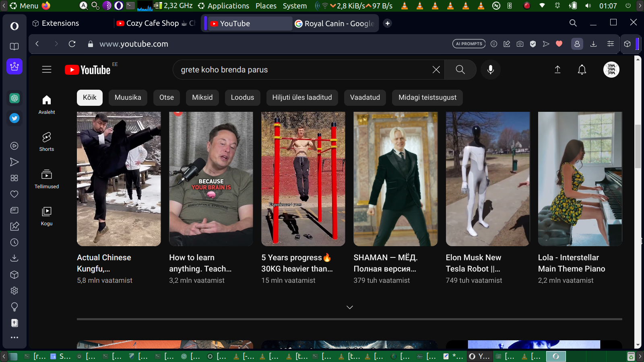The image size is (644, 362).
Task: Select the Otse filter chip
Action: click(166, 97)
